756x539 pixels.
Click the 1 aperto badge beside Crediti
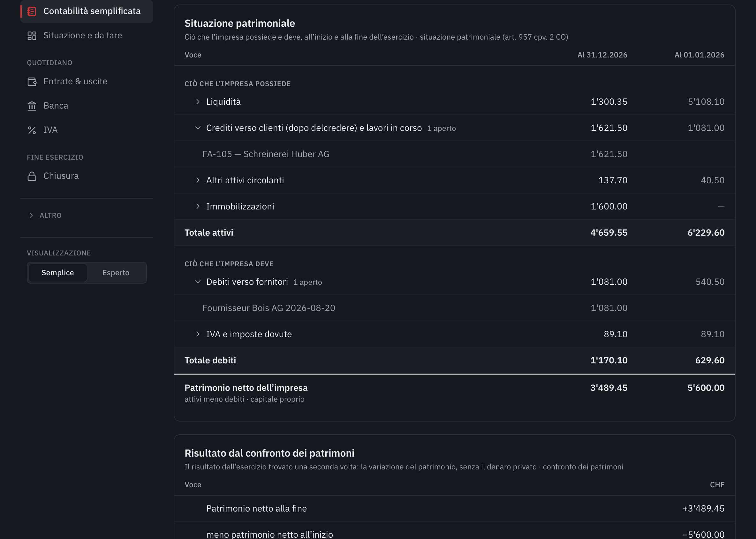click(442, 128)
